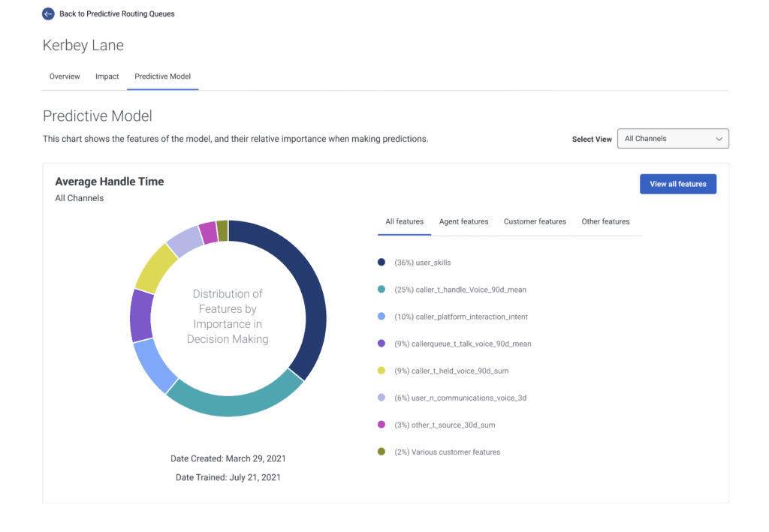The image size is (769, 532).
Task: Click the purple callerqueue_t_talk_voice_90d_mean dot
Action: click(x=381, y=344)
